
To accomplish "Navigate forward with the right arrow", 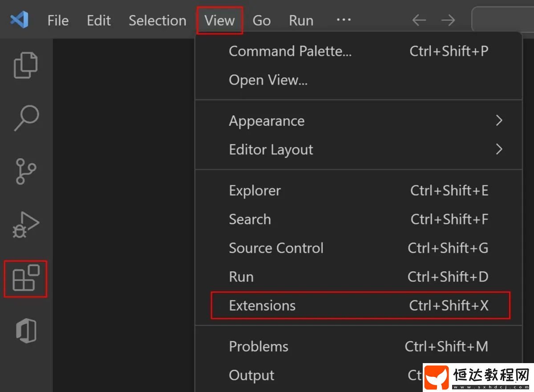I will pyautogui.click(x=448, y=20).
